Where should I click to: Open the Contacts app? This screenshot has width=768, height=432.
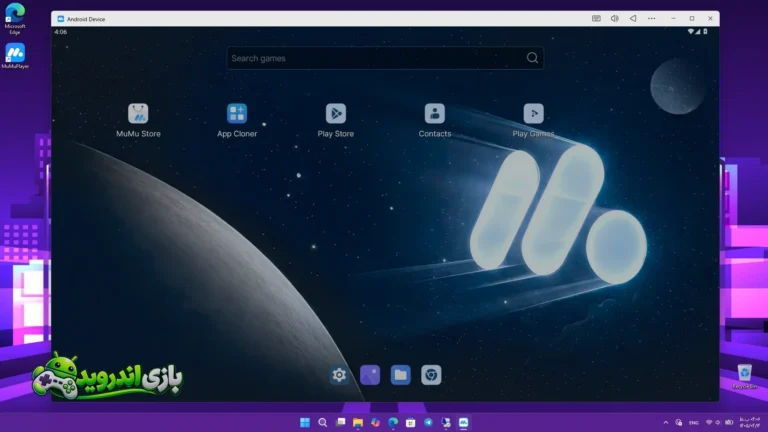[x=435, y=114]
